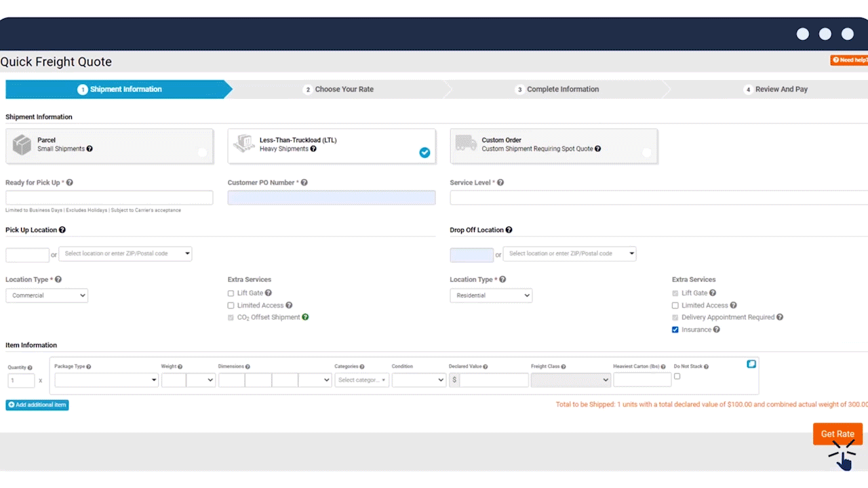The width and height of the screenshot is (868, 488).
Task: Click the Drop Off Location help icon
Action: click(x=509, y=230)
